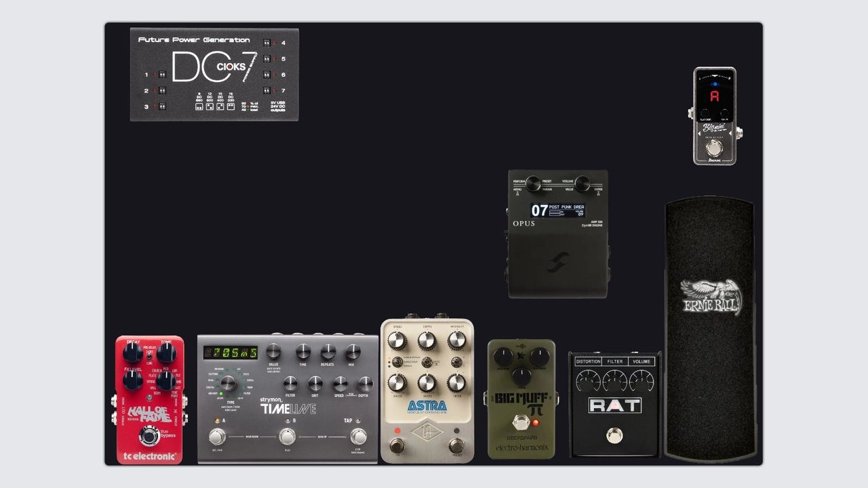Image resolution: width=868 pixels, height=488 pixels.
Task: Flip the CIOKS DC7 output 4 DIP switch
Action: tap(268, 43)
